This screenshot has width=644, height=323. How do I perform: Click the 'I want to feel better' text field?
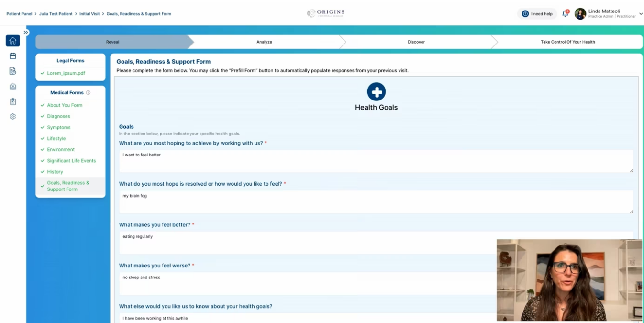[x=376, y=161]
